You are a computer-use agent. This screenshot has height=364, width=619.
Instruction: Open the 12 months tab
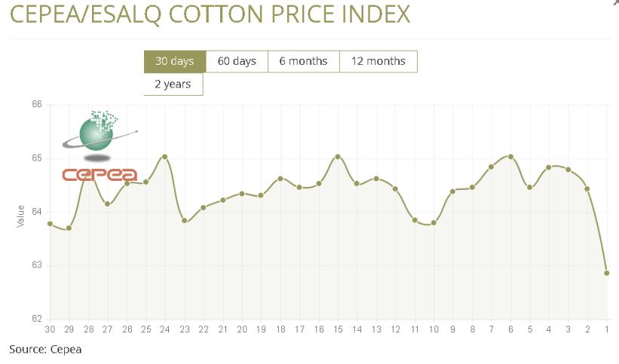(x=378, y=61)
